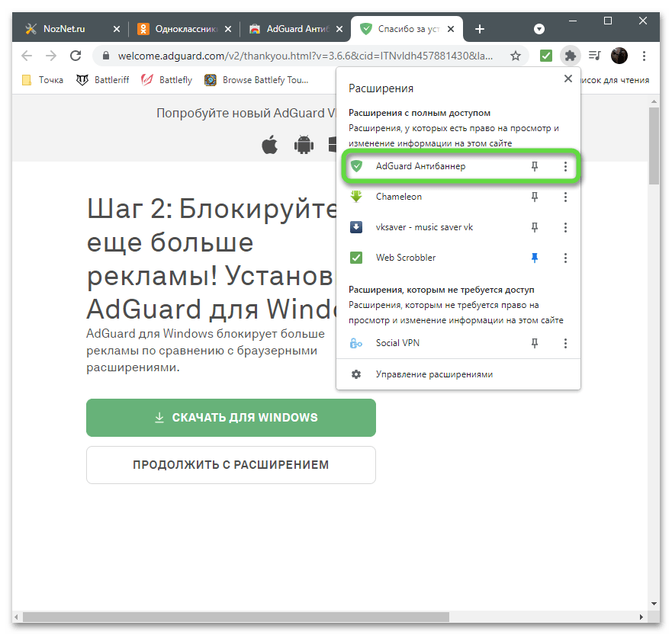Open a new tab with the plus button

(480, 29)
